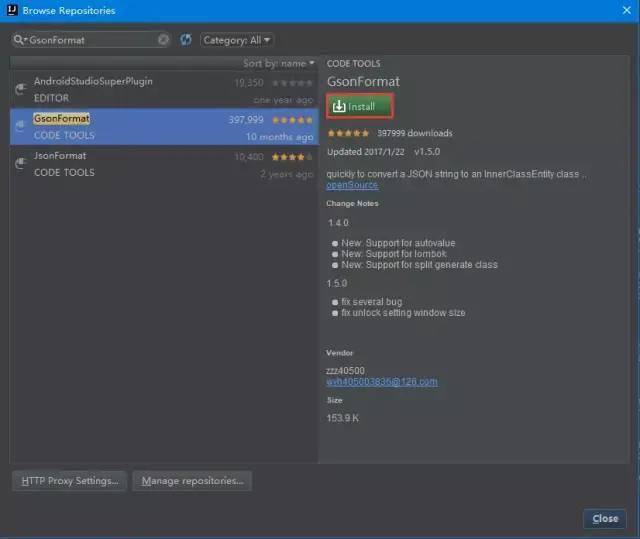The width and height of the screenshot is (640, 539).
Task: Install the GsonFormat plugin
Action: (360, 106)
